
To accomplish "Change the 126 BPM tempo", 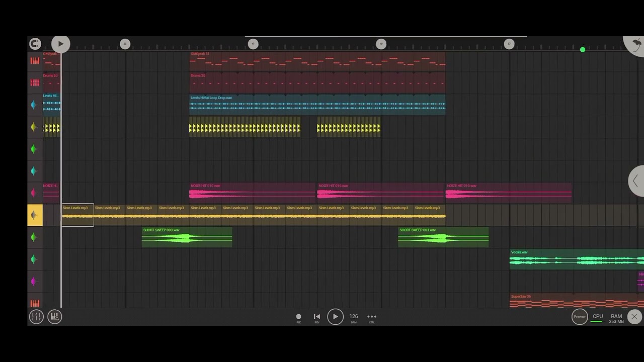I will [x=354, y=318].
